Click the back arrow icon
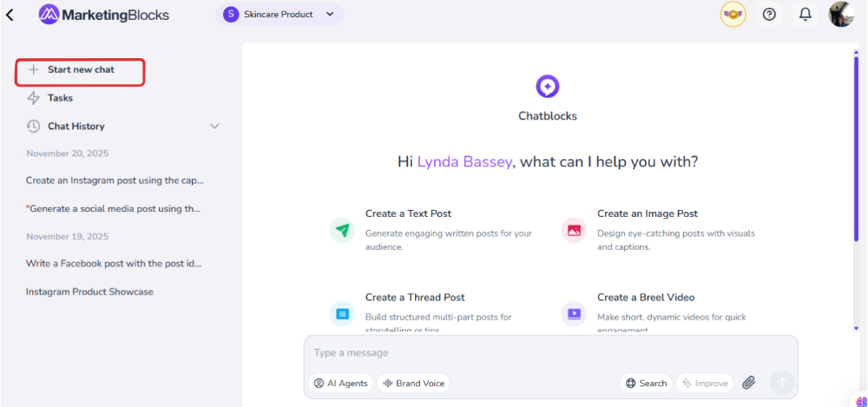This screenshot has height=407, width=868. (10, 15)
